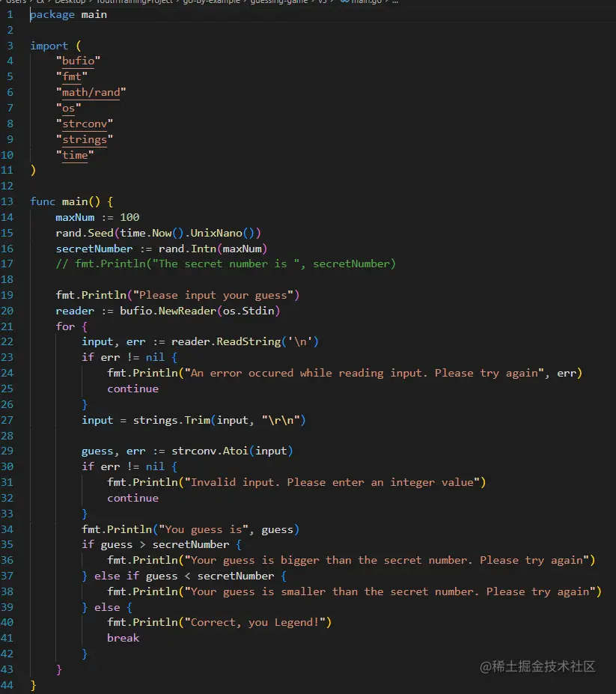
Task: Open the "bufio" import link
Action: pos(78,61)
